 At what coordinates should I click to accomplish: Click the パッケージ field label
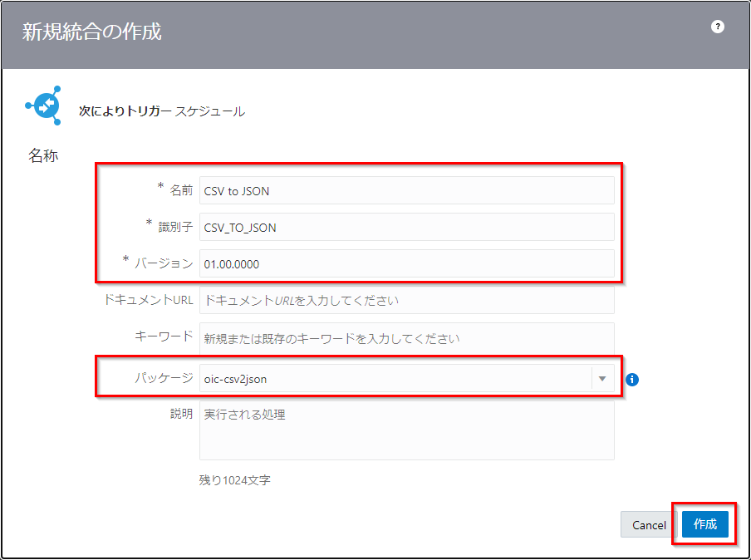click(164, 378)
